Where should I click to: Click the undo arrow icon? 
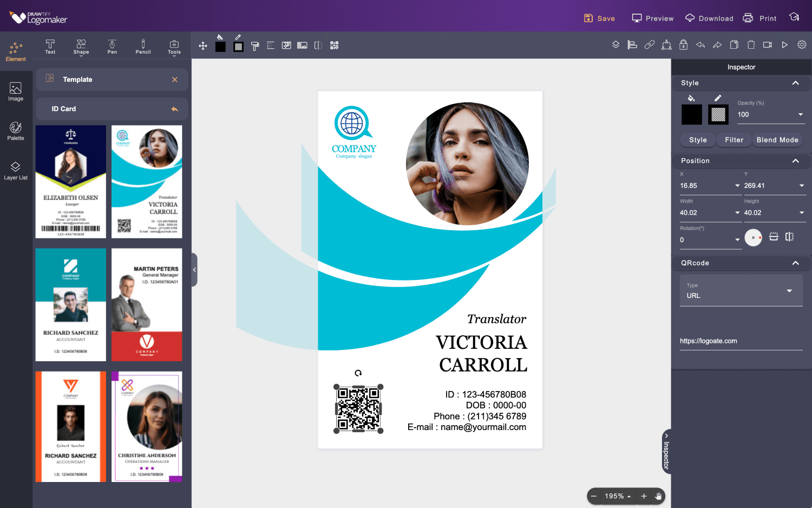pyautogui.click(x=700, y=45)
